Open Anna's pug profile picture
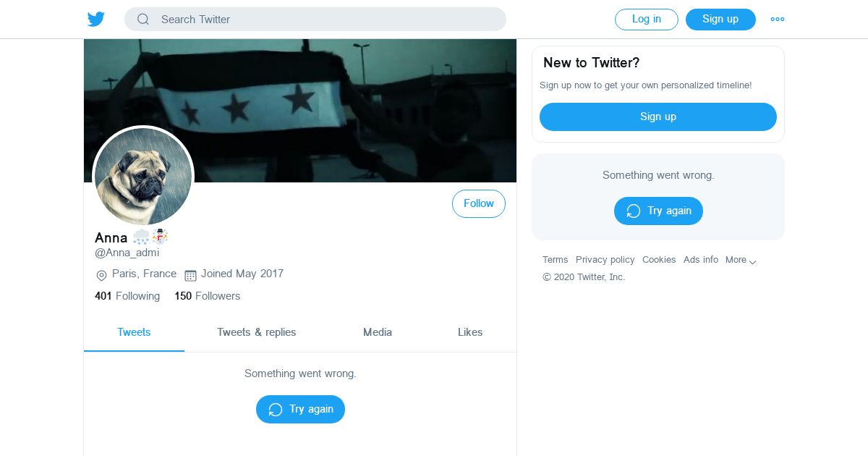The image size is (868, 456). pos(143,177)
